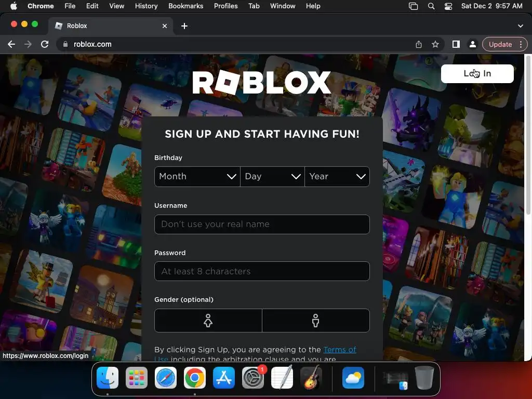This screenshot has width=532, height=399.
Task: Open the recent downloads stack in the dock
Action: (x=395, y=380)
